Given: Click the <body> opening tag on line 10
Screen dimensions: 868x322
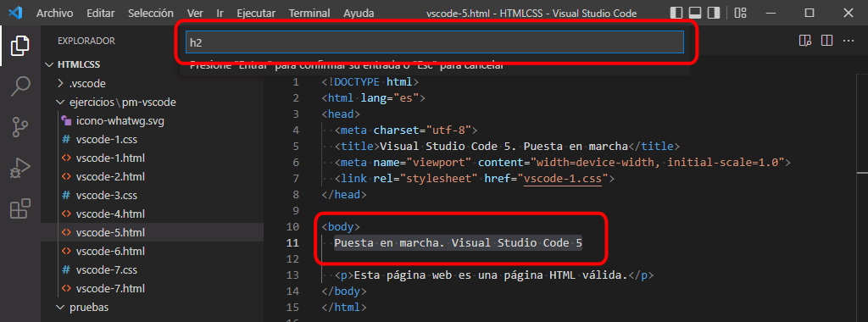Looking at the screenshot, I should pyautogui.click(x=341, y=227).
